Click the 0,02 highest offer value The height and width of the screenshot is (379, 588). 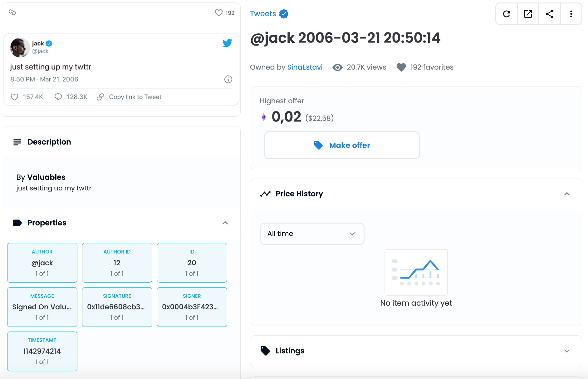286,117
